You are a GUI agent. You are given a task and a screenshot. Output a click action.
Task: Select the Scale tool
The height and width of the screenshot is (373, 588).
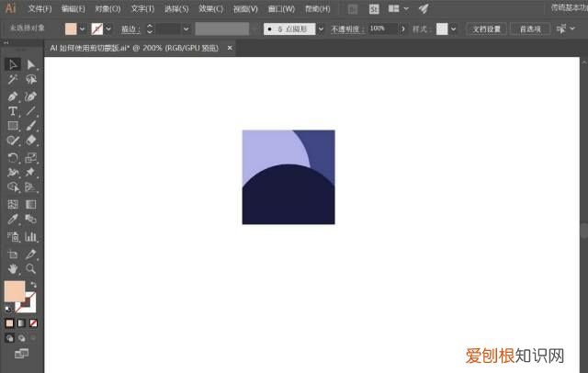click(x=30, y=158)
